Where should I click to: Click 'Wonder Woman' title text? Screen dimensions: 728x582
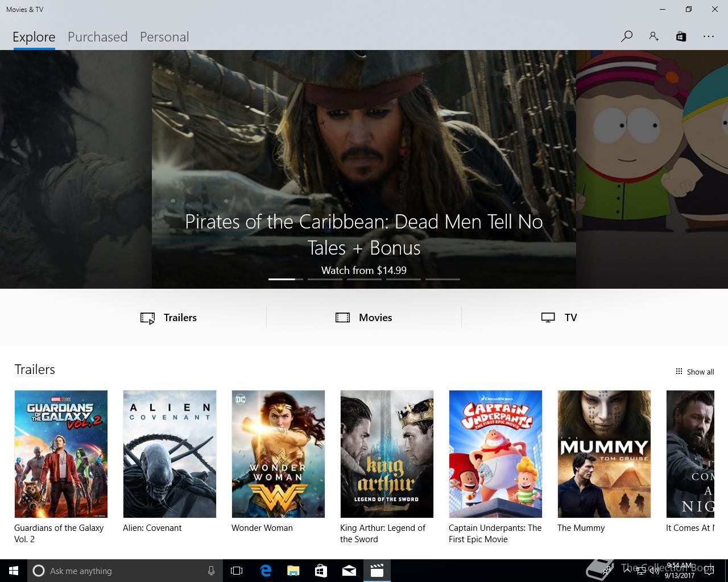(x=262, y=528)
